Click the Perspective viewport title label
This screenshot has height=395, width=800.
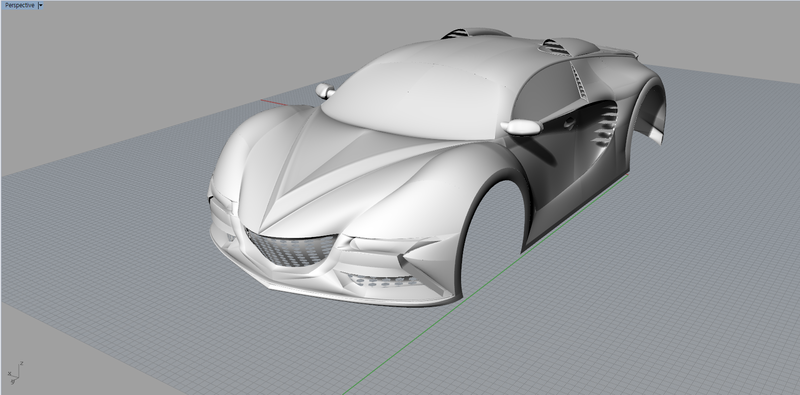[x=20, y=5]
